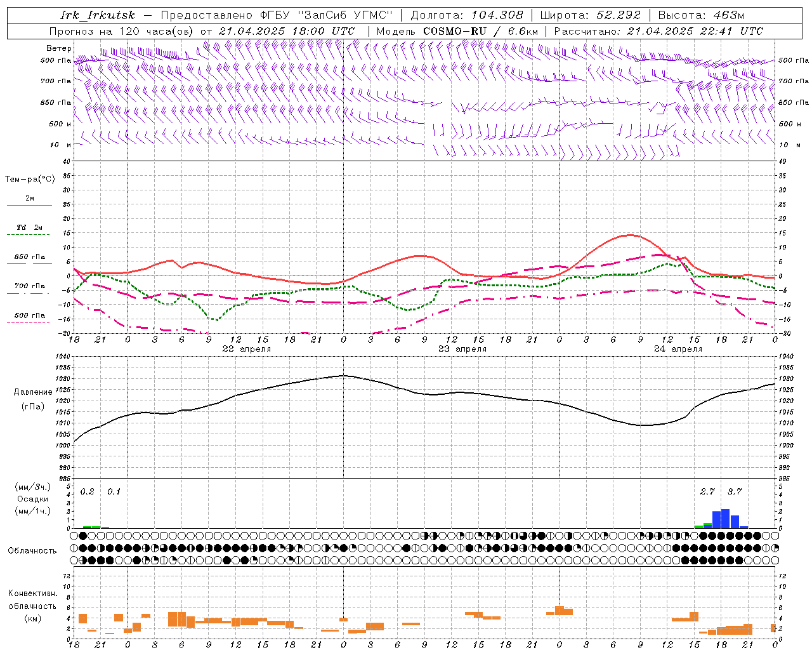The height and width of the screenshot is (650, 812).
Task: Click the "3.7" precipitation amount value
Action: [x=734, y=492]
